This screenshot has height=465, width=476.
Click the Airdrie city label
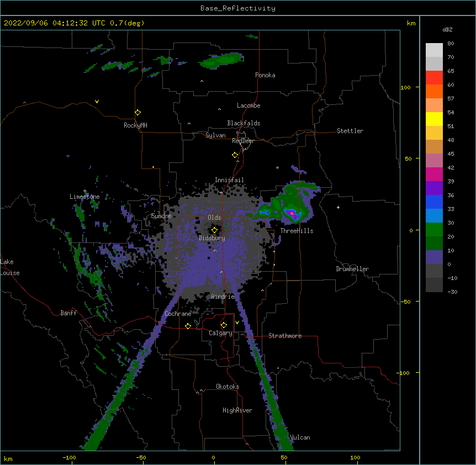223,297
